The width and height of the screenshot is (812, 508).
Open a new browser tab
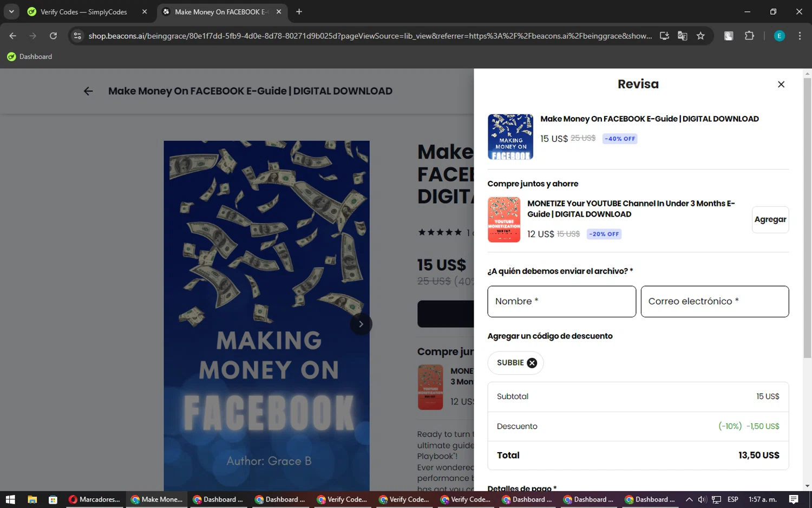299,12
